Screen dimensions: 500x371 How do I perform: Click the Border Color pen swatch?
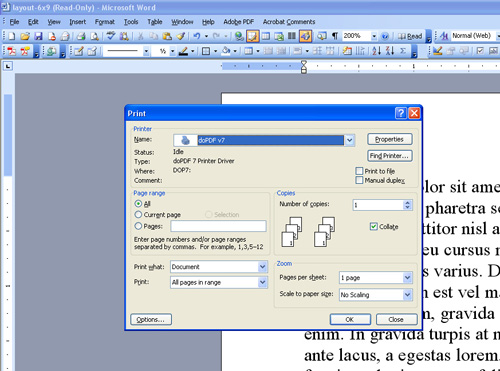pyautogui.click(x=183, y=51)
